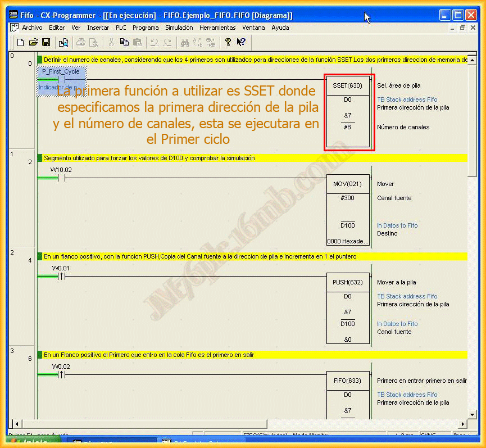
Task: Open the Simulación menu
Action: [179, 28]
